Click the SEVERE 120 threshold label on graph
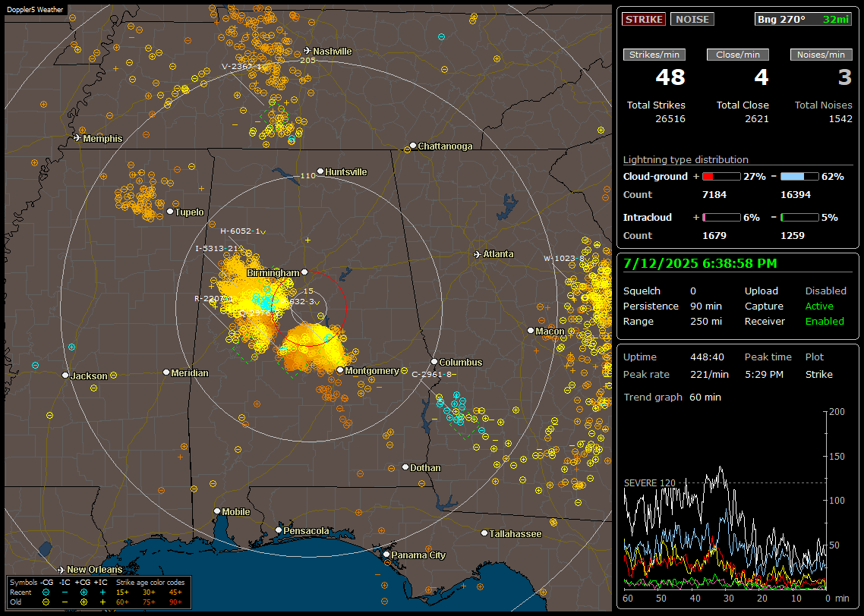This screenshot has width=864, height=616. coord(650,482)
